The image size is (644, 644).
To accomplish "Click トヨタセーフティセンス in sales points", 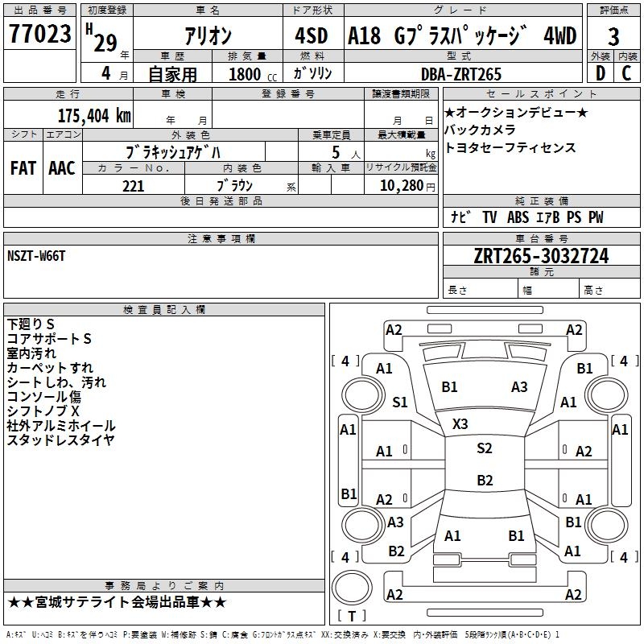I will tap(510, 148).
